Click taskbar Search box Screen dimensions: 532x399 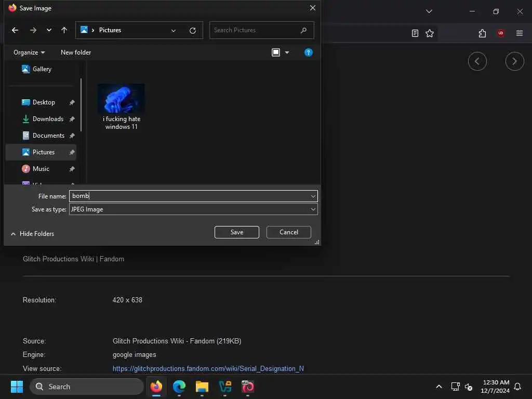87,387
